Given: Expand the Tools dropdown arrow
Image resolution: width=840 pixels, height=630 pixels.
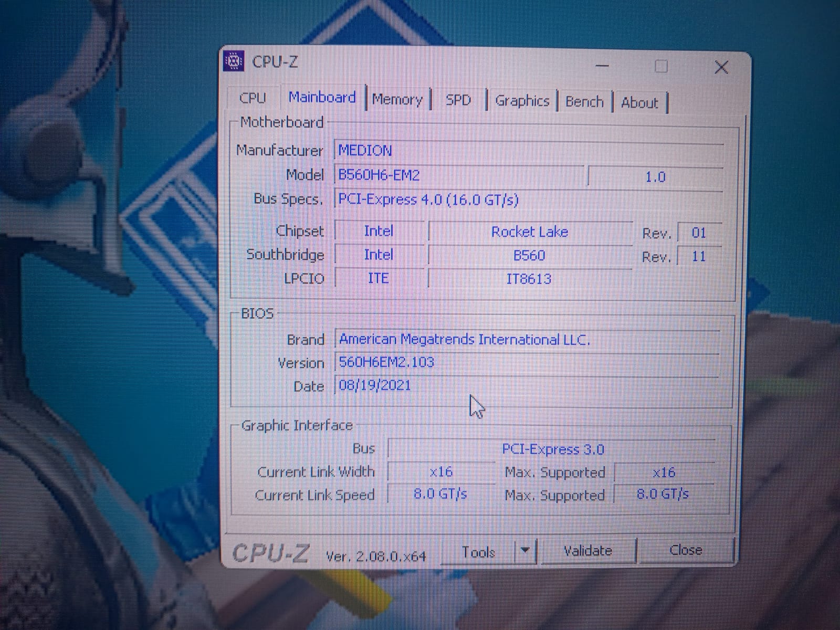Looking at the screenshot, I should [525, 551].
